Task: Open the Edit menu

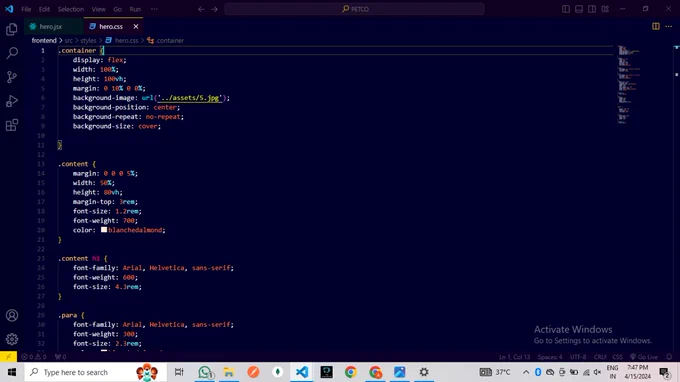Action: [x=44, y=9]
